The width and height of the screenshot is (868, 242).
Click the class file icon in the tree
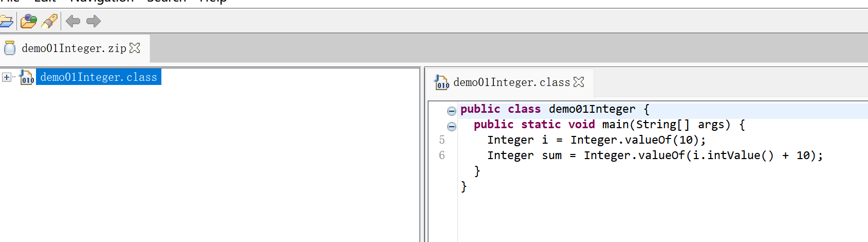point(27,77)
